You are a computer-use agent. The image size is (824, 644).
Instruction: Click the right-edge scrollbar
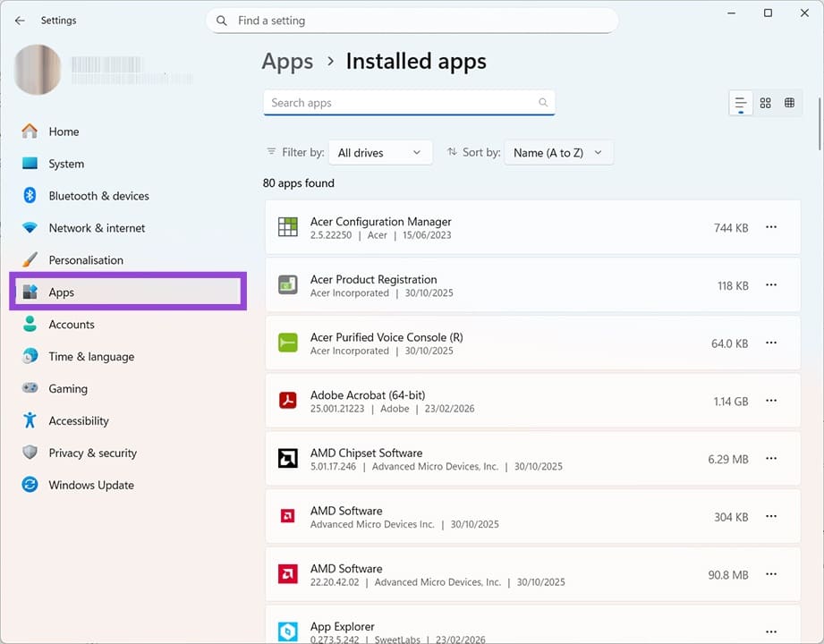tap(817, 116)
